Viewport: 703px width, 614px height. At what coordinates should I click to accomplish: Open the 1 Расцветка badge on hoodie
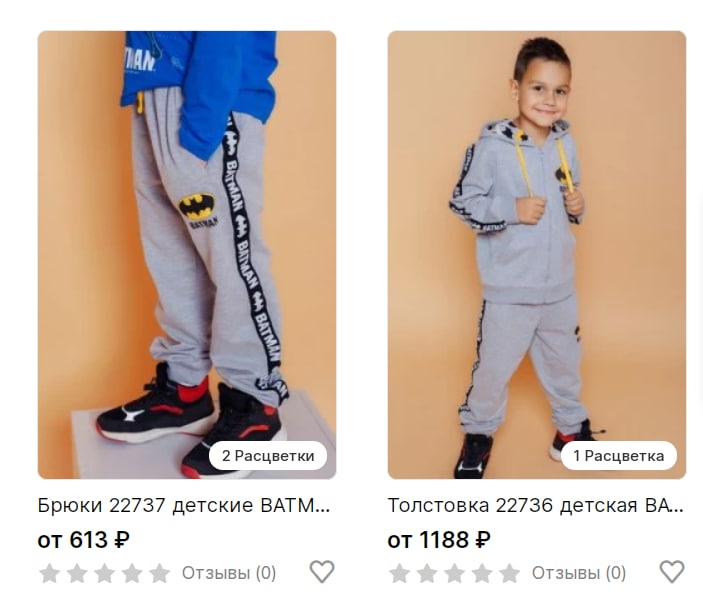click(619, 456)
